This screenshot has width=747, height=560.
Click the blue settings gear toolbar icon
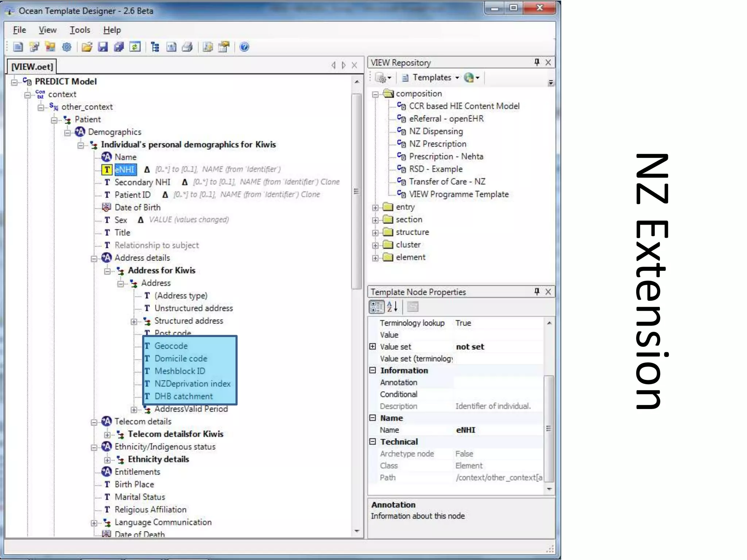coord(67,47)
